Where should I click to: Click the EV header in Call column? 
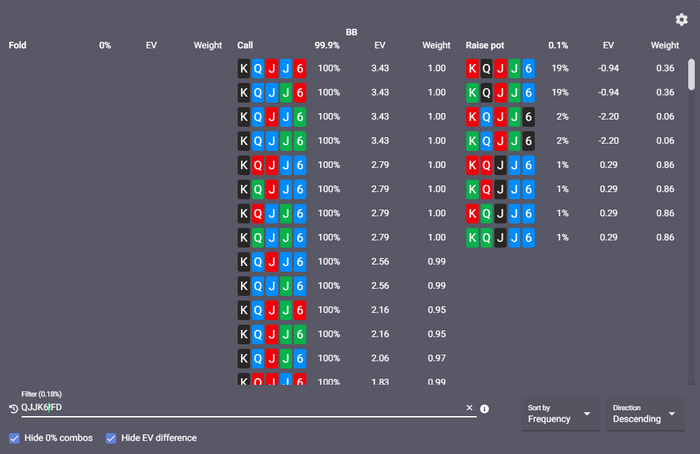click(379, 45)
